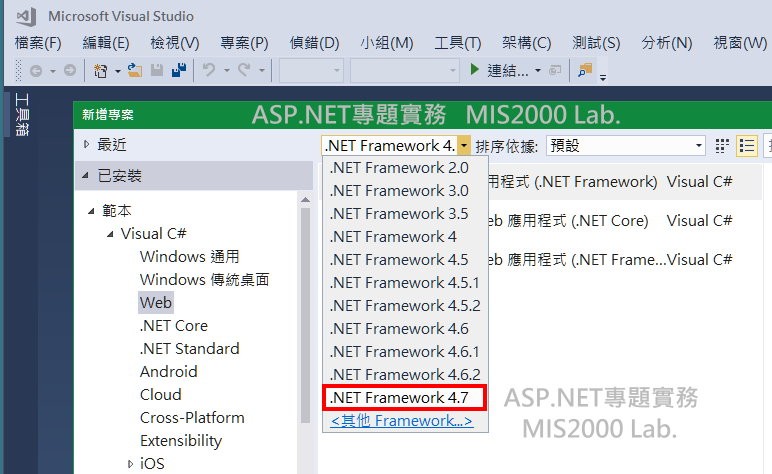Select .NET Framework 4.5.1 option

[x=405, y=283]
